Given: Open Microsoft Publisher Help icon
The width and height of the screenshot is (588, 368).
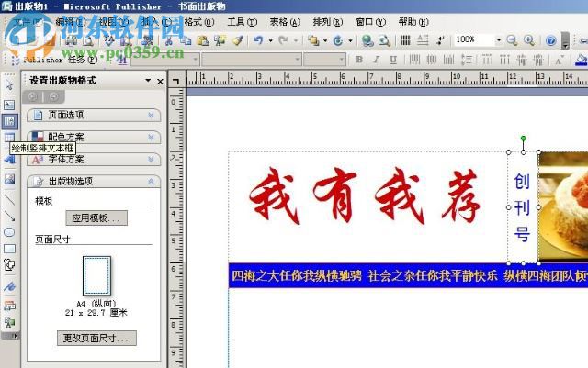Looking at the screenshot, I should tap(550, 40).
